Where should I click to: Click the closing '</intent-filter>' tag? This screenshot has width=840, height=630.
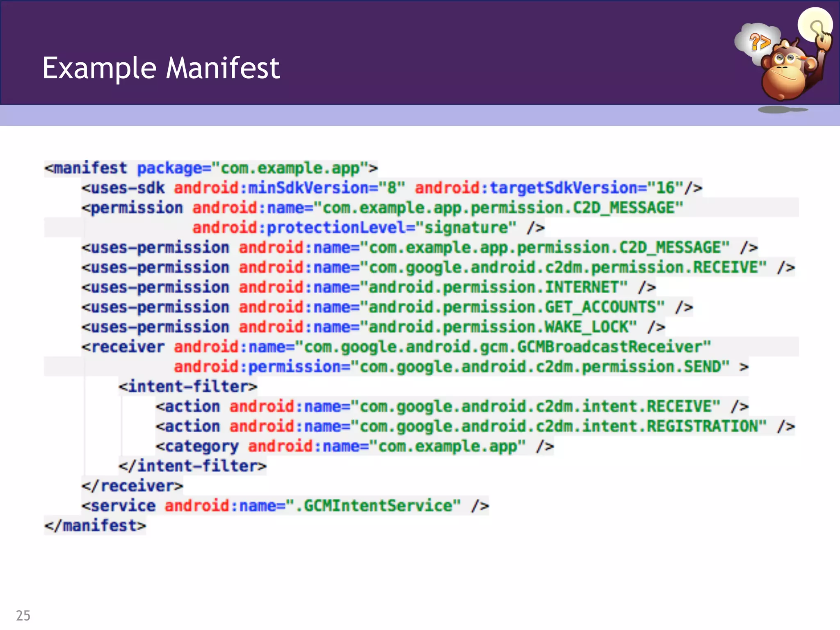pos(192,466)
